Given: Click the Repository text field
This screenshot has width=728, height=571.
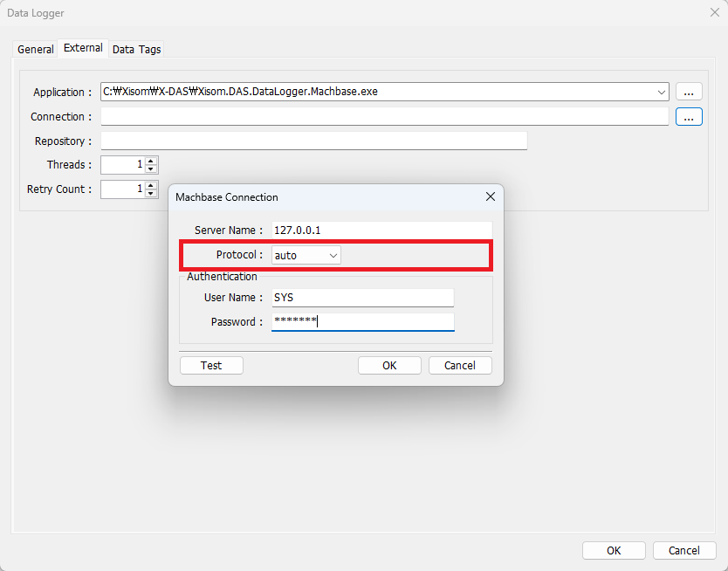Looking at the screenshot, I should [313, 141].
